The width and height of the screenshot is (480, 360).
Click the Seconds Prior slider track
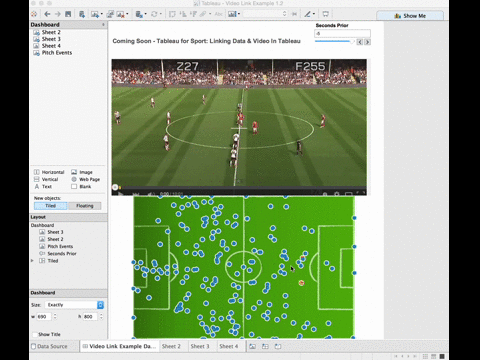(334, 41)
